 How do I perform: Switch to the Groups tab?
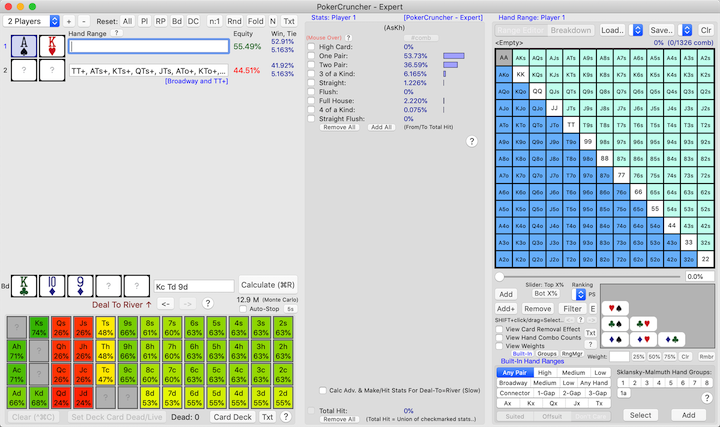click(x=546, y=354)
